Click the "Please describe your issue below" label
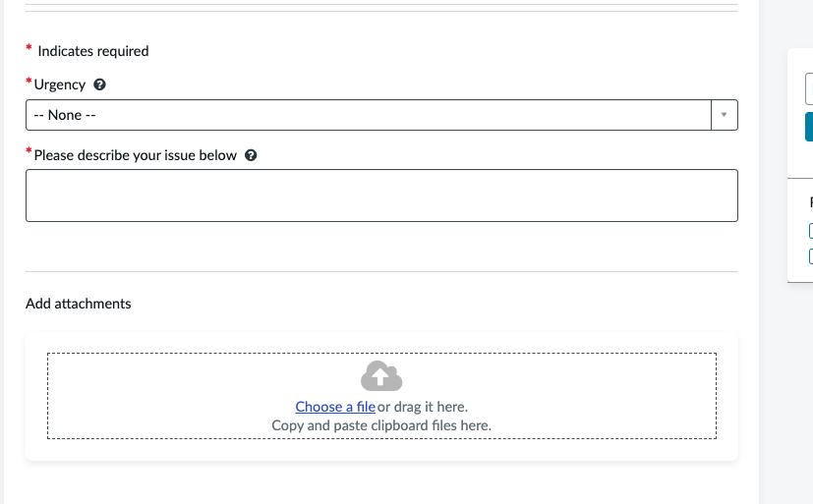This screenshot has height=504, width=813. pyautogui.click(x=136, y=155)
